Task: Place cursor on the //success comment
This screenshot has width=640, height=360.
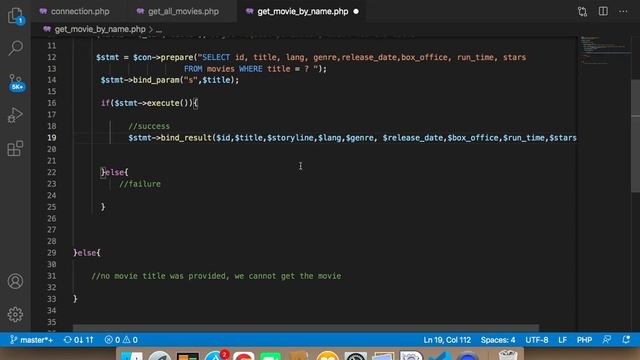Action: click(x=149, y=126)
